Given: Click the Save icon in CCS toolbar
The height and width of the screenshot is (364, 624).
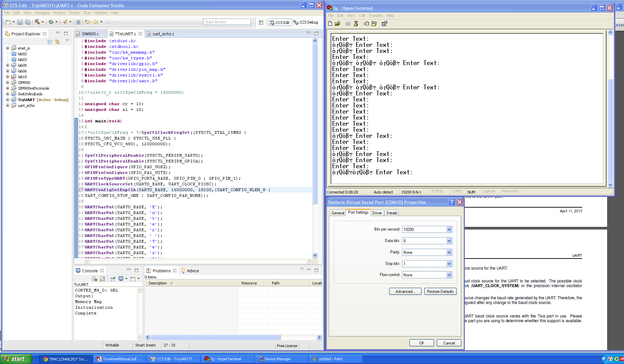Looking at the screenshot, I should tap(20, 22).
